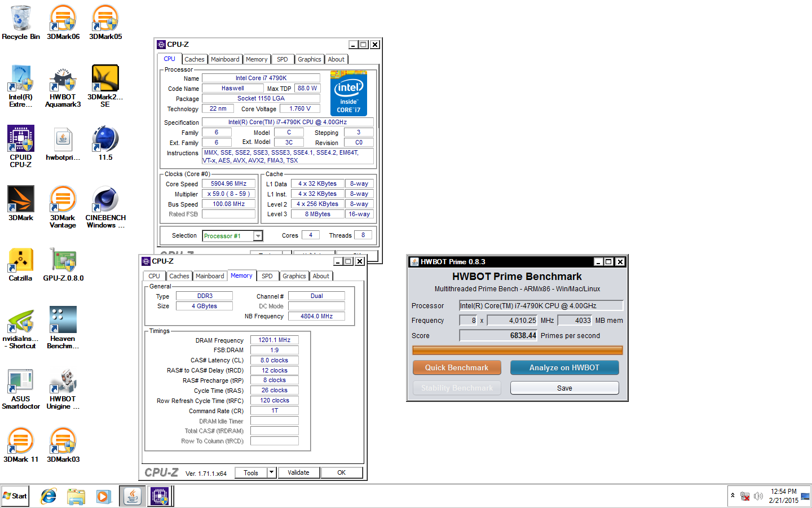The height and width of the screenshot is (508, 812).
Task: Open About tab in top CPU-Z window
Action: click(x=336, y=59)
